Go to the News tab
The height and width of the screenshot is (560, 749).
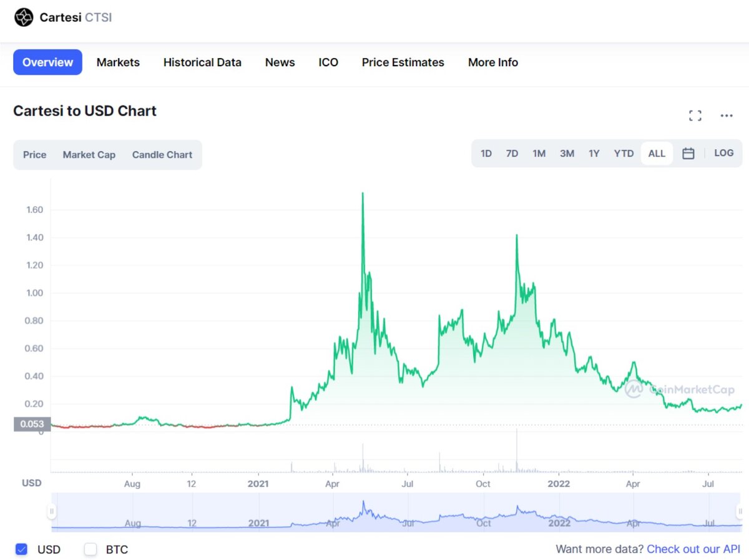280,62
